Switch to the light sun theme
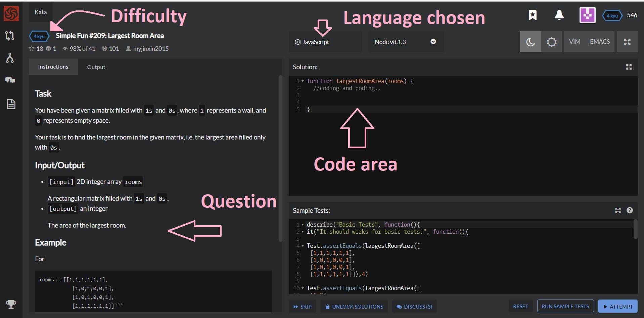644x318 pixels. click(551, 42)
